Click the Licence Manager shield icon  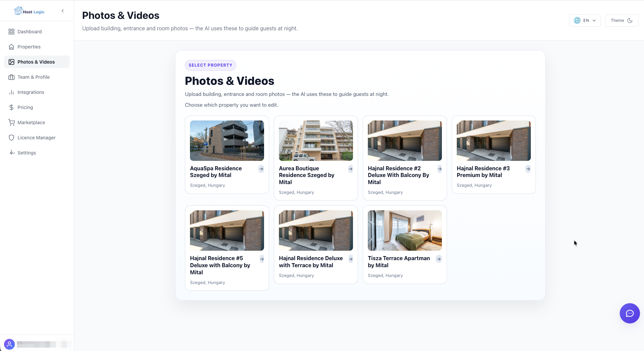pos(11,138)
